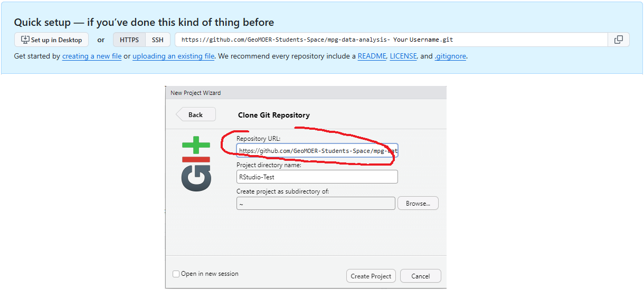The height and width of the screenshot is (299, 644).
Task: Follow the LICENSE link
Action: tap(403, 56)
